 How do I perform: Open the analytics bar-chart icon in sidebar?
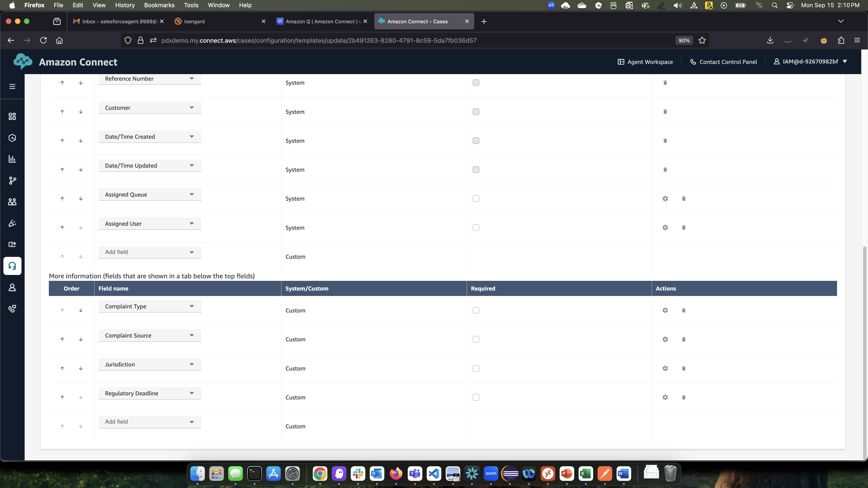tap(12, 159)
